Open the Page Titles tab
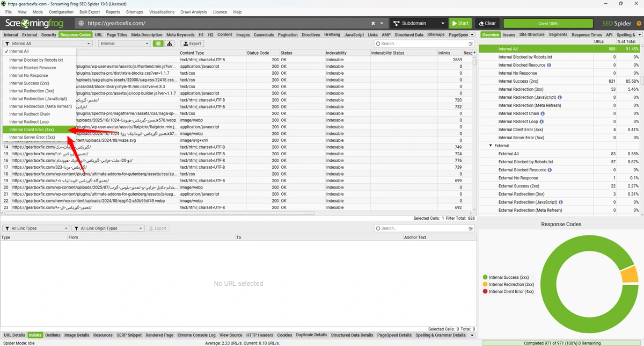The image size is (644, 346). click(x=117, y=35)
